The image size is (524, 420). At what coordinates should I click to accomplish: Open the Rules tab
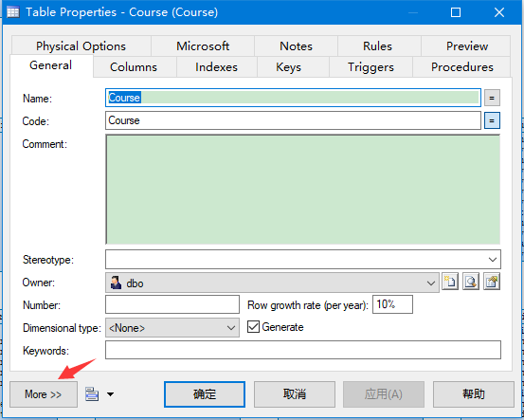(x=378, y=46)
